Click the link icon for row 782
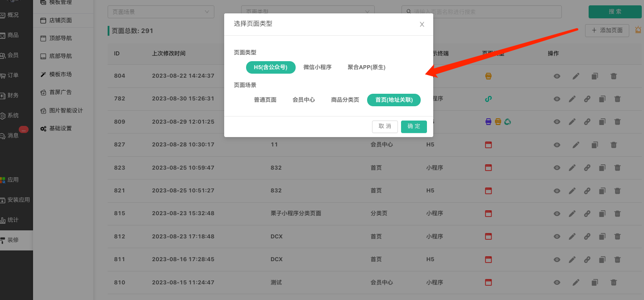The height and width of the screenshot is (300, 644). [587, 99]
